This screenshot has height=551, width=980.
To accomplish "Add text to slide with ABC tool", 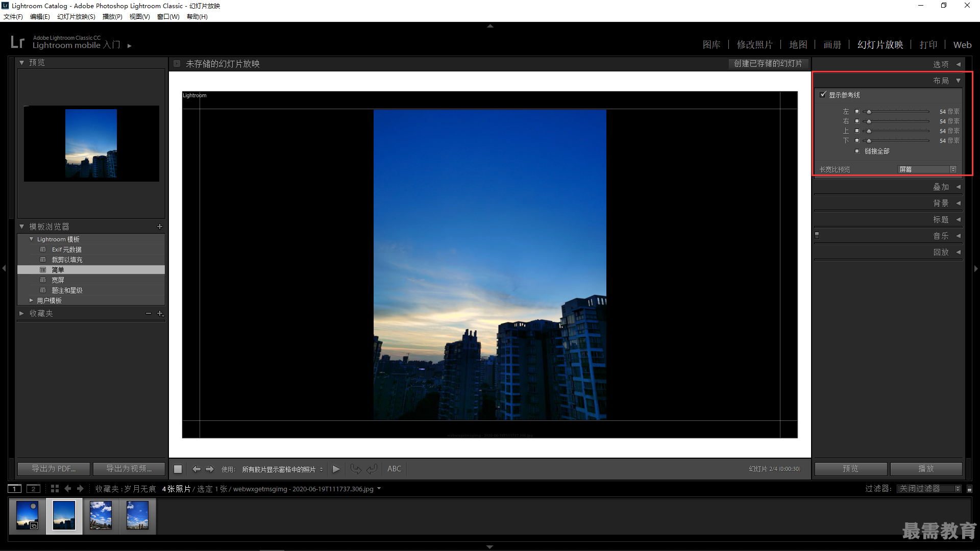I will (x=394, y=469).
